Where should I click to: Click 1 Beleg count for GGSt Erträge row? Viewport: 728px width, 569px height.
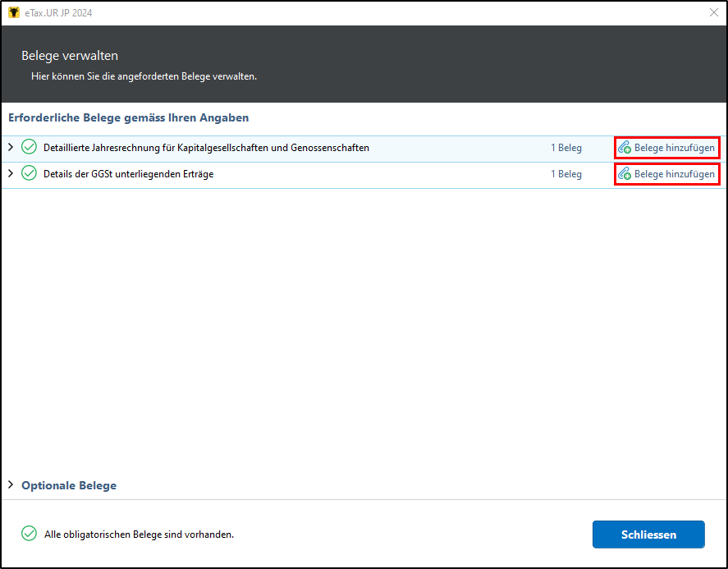click(566, 174)
